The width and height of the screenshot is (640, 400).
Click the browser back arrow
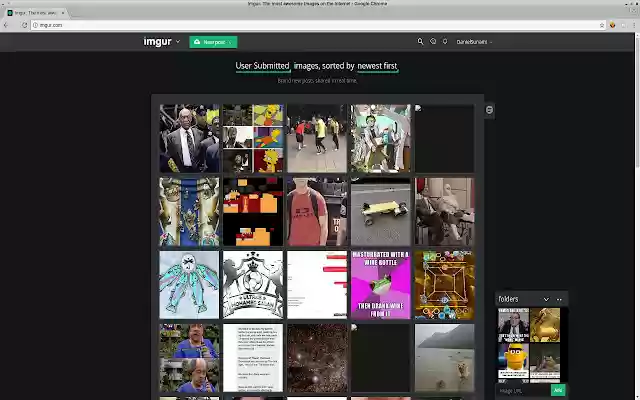point(6,25)
